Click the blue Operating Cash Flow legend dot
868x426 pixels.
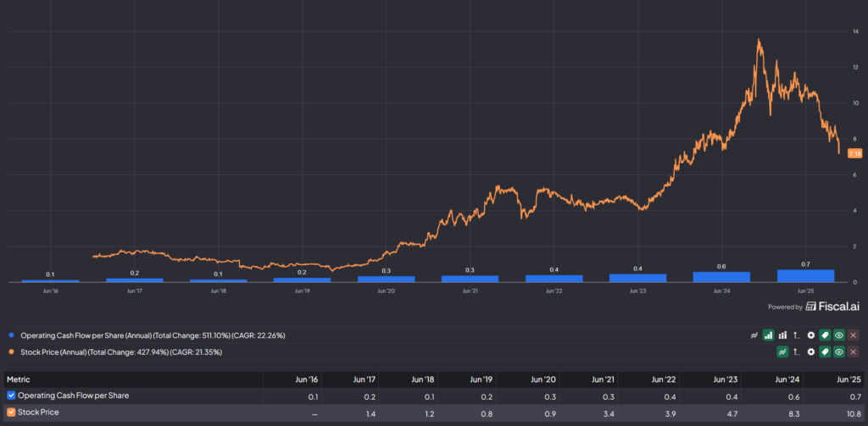pos(9,335)
